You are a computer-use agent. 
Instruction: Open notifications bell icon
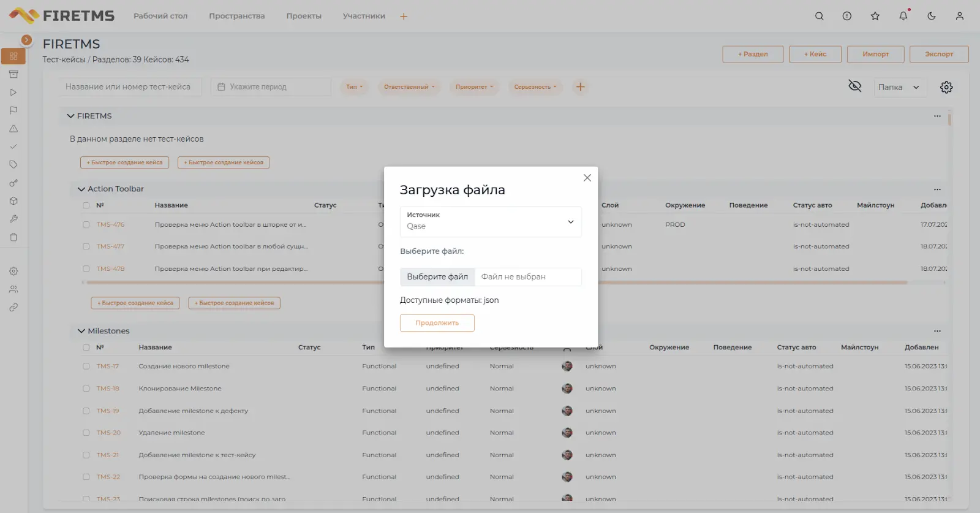click(x=903, y=16)
